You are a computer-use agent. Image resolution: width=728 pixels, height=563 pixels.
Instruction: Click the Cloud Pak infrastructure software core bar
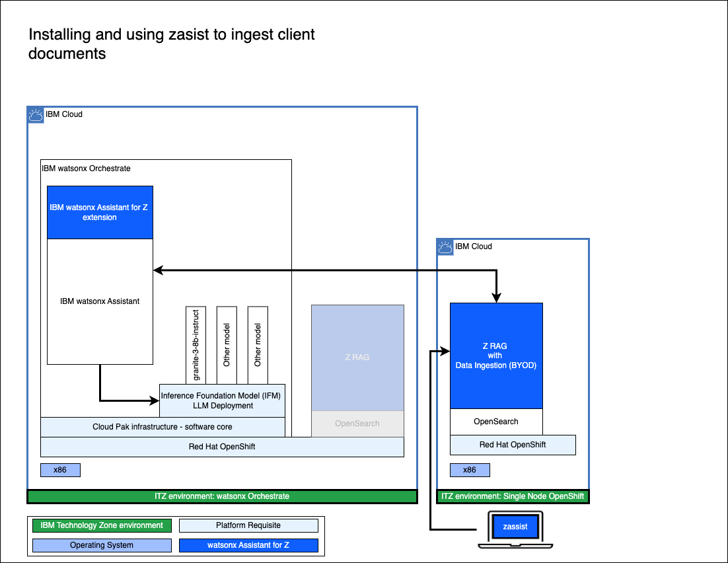[163, 427]
